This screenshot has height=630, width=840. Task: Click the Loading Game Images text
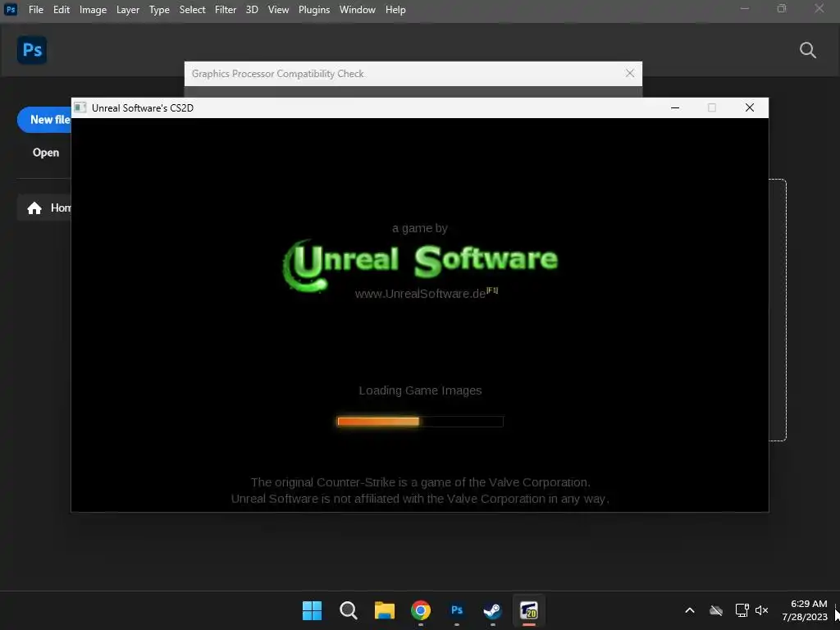(420, 390)
